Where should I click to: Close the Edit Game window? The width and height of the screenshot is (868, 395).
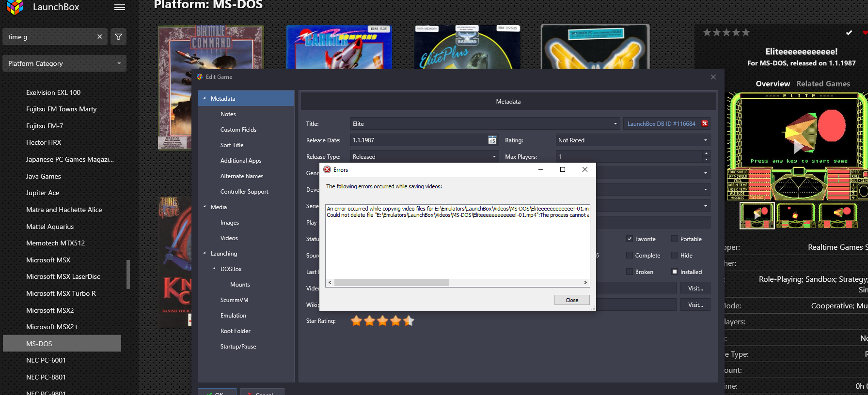pos(713,77)
